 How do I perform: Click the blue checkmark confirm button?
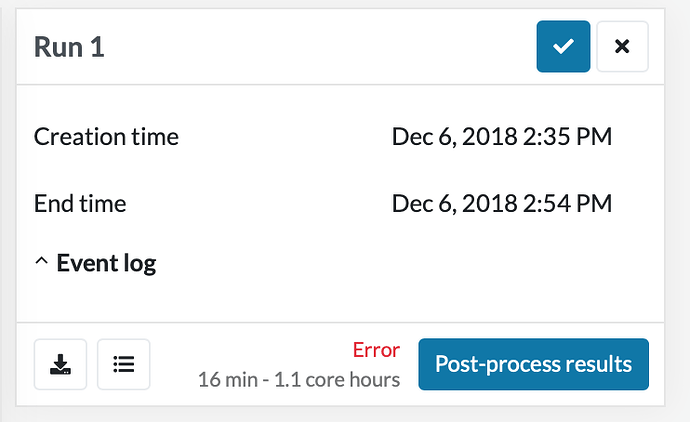563,47
